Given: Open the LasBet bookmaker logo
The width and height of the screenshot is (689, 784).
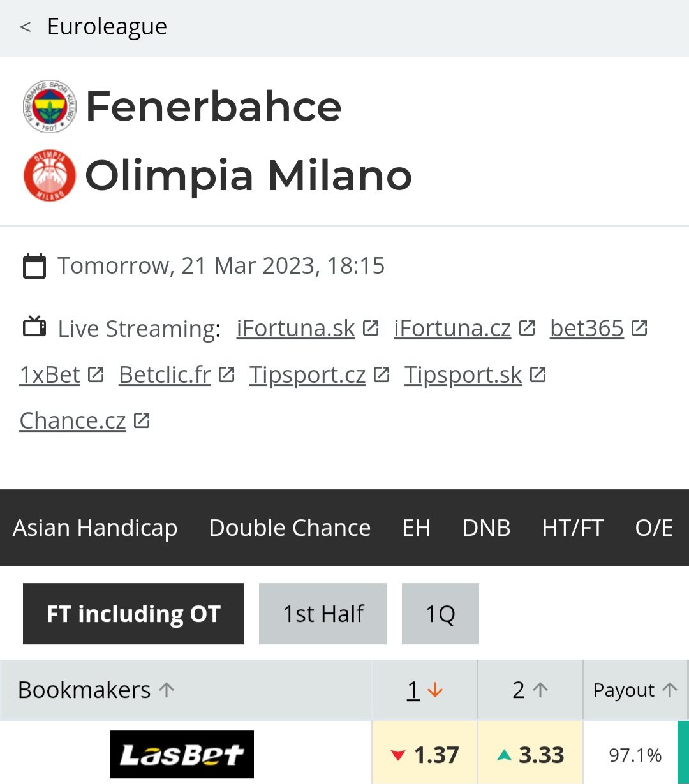Looking at the screenshot, I should (x=182, y=755).
